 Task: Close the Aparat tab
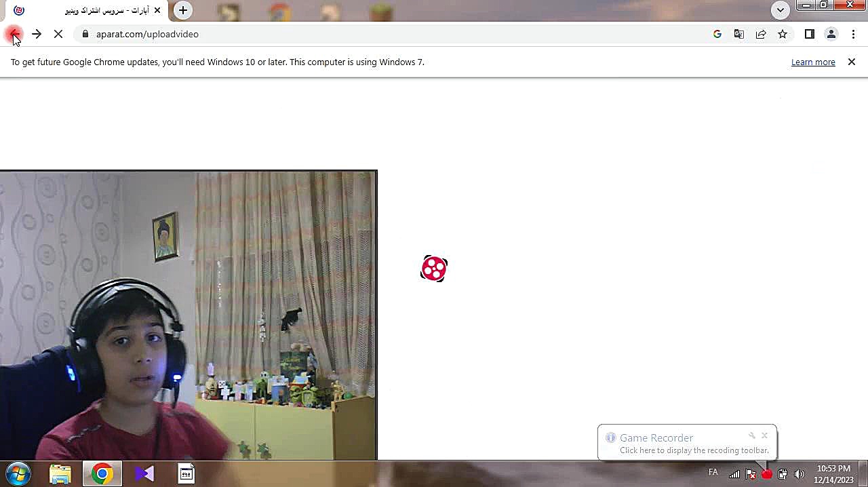[157, 10]
